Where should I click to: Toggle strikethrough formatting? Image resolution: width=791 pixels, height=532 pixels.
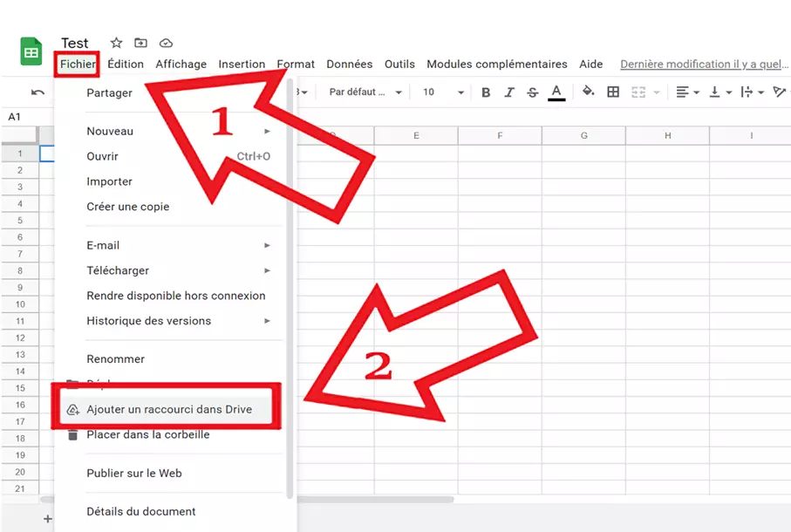(x=532, y=92)
